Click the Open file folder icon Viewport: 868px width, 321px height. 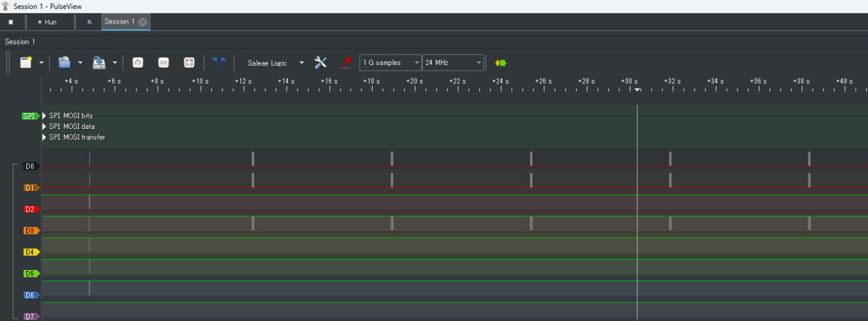click(64, 63)
